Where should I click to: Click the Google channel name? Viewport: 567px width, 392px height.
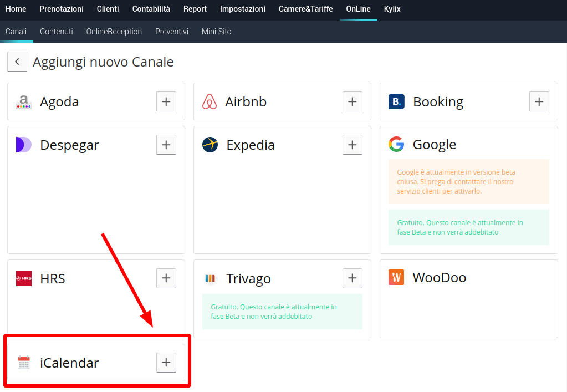[435, 145]
